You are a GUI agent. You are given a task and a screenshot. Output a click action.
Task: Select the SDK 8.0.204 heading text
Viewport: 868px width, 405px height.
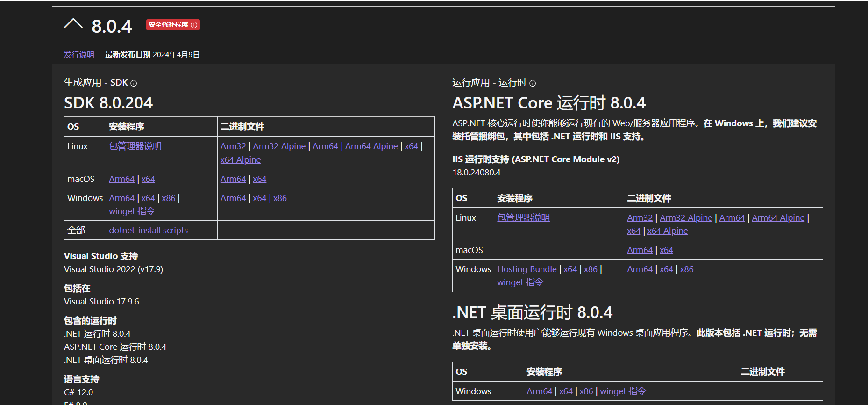coord(108,103)
